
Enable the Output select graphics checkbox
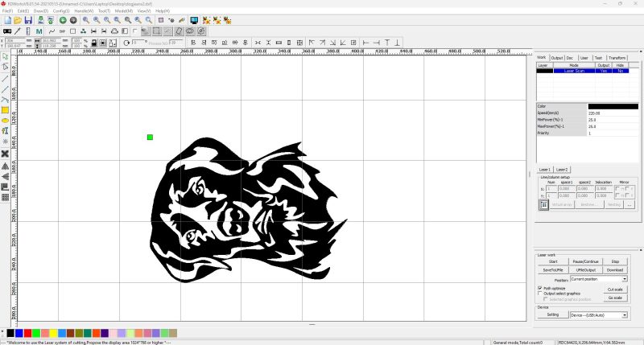pos(539,294)
